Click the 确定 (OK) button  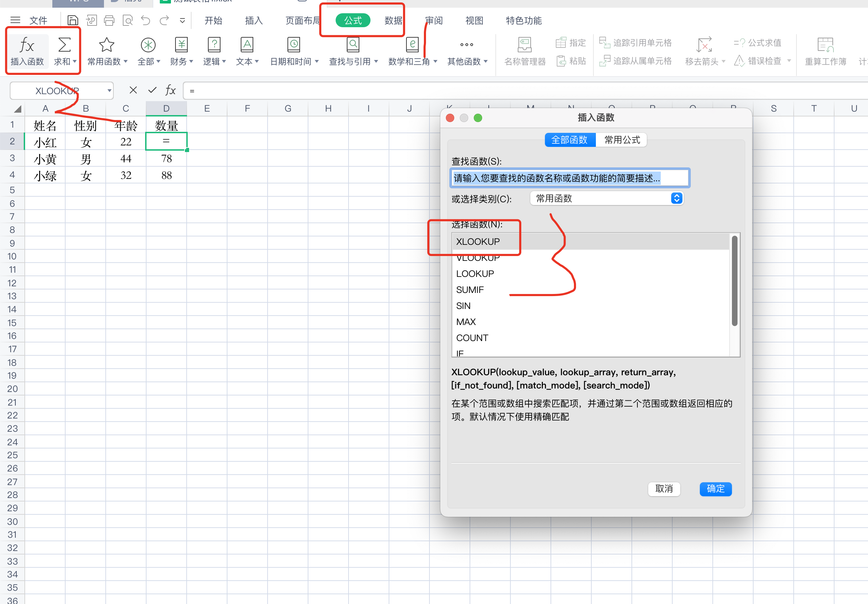[x=716, y=489]
